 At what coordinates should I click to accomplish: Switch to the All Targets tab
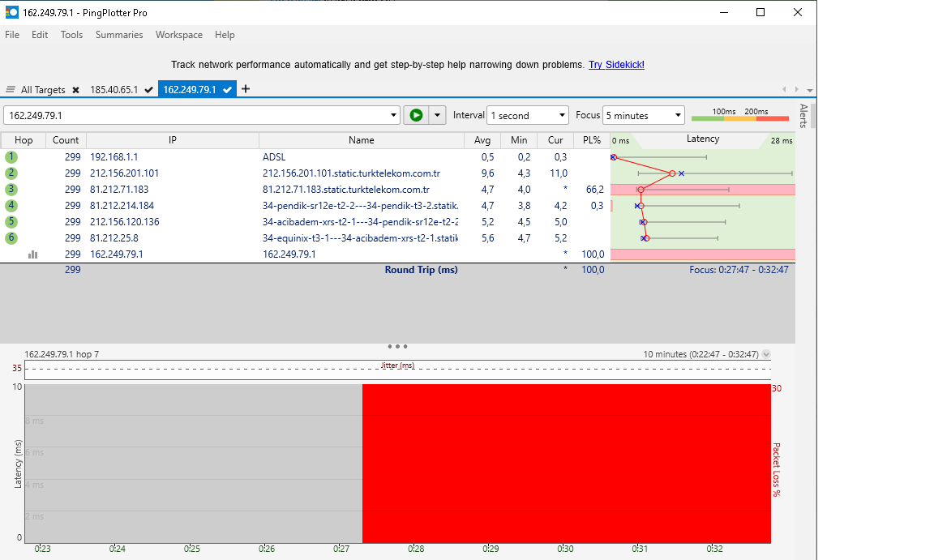point(43,90)
